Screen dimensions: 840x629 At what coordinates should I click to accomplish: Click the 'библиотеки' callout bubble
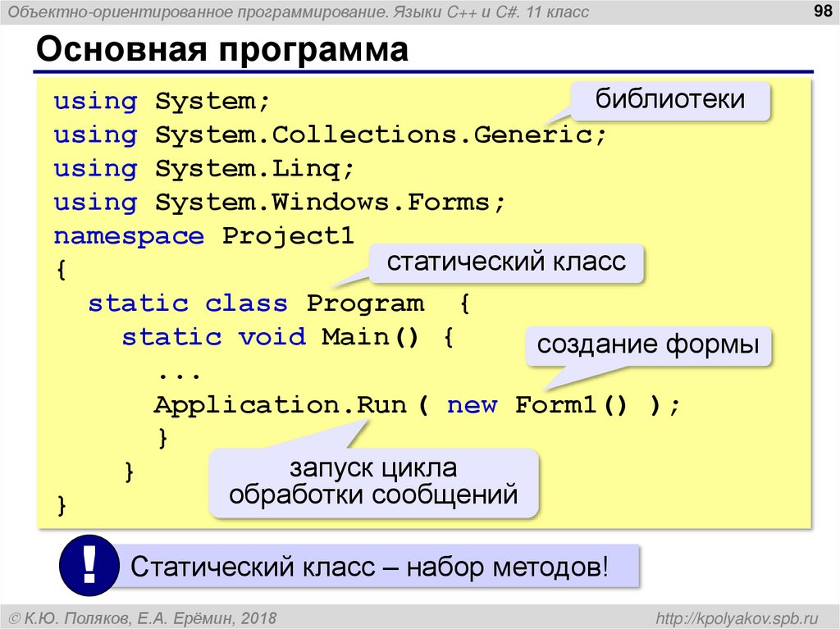669,100
